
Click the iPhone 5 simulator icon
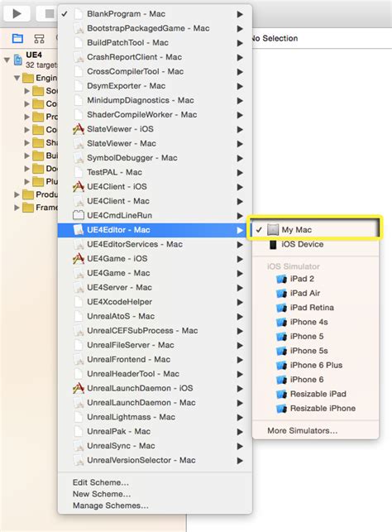click(x=281, y=337)
